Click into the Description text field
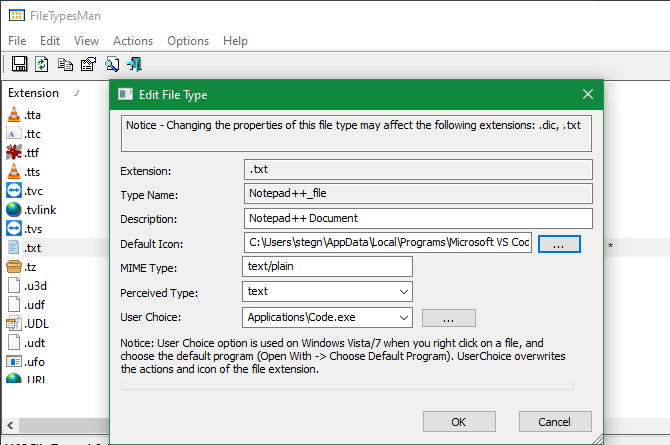The image size is (670, 445). (x=418, y=218)
